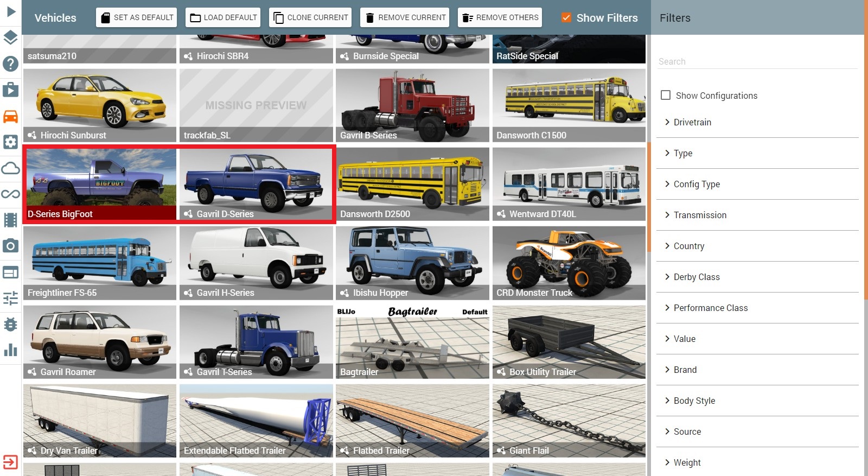Click the share icon on the Box Utility Trailer tile
The image size is (868, 476).
pyautogui.click(x=501, y=372)
